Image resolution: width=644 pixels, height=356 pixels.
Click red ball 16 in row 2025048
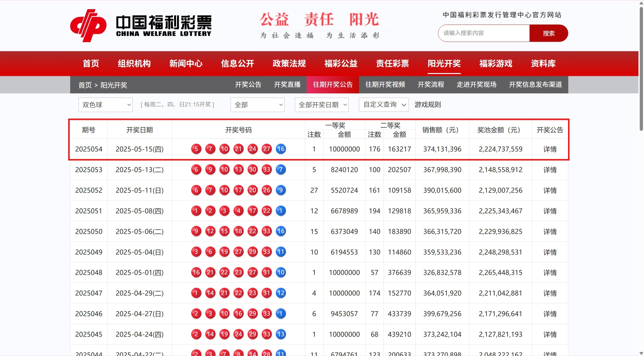pos(196,272)
